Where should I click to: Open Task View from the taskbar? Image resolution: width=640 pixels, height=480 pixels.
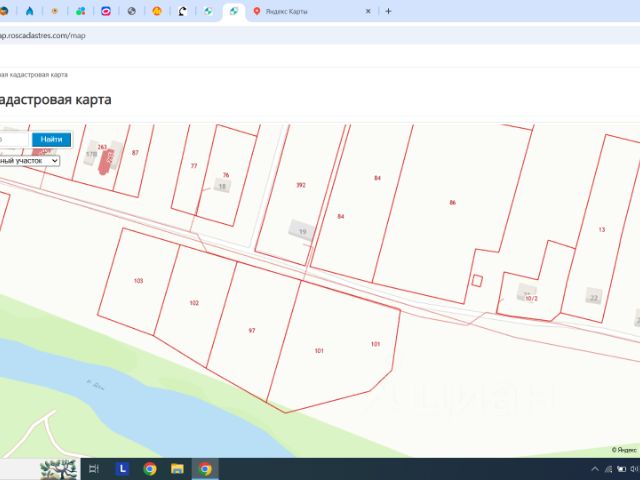94,469
